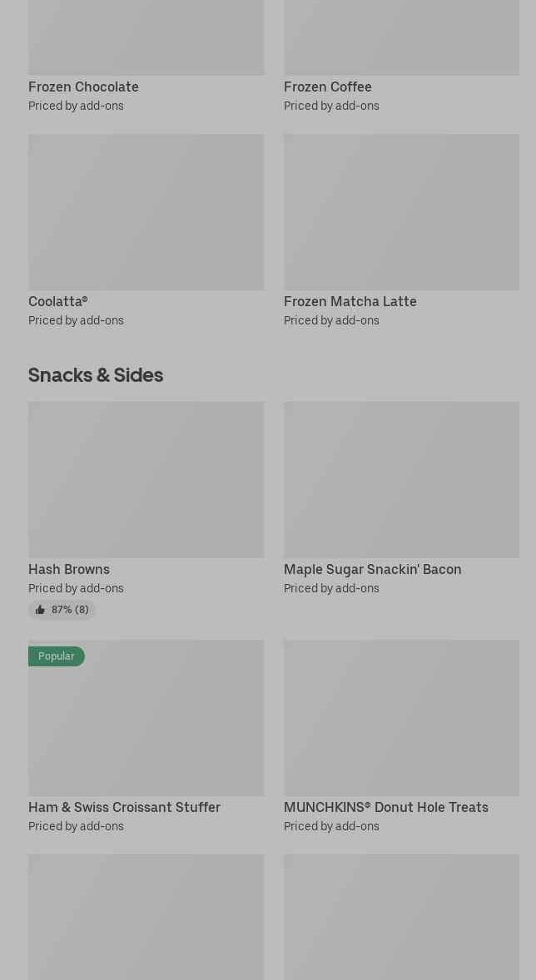Click the Hash Browns item name
This screenshot has width=536, height=980.
coord(69,569)
